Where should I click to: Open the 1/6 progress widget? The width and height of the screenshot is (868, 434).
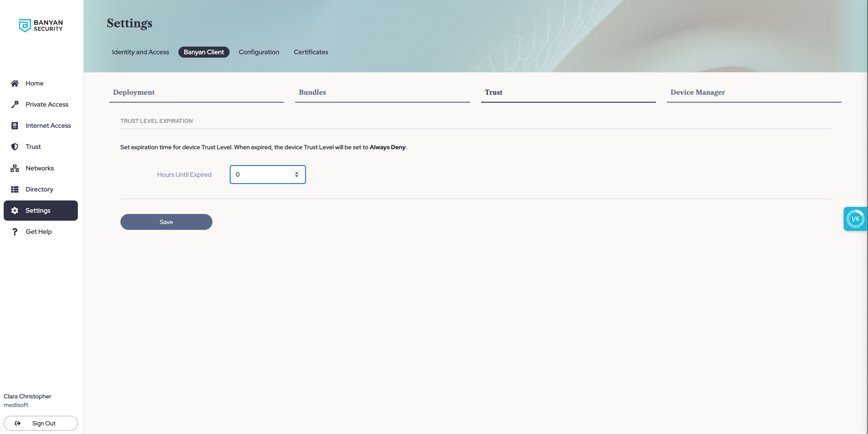point(855,219)
